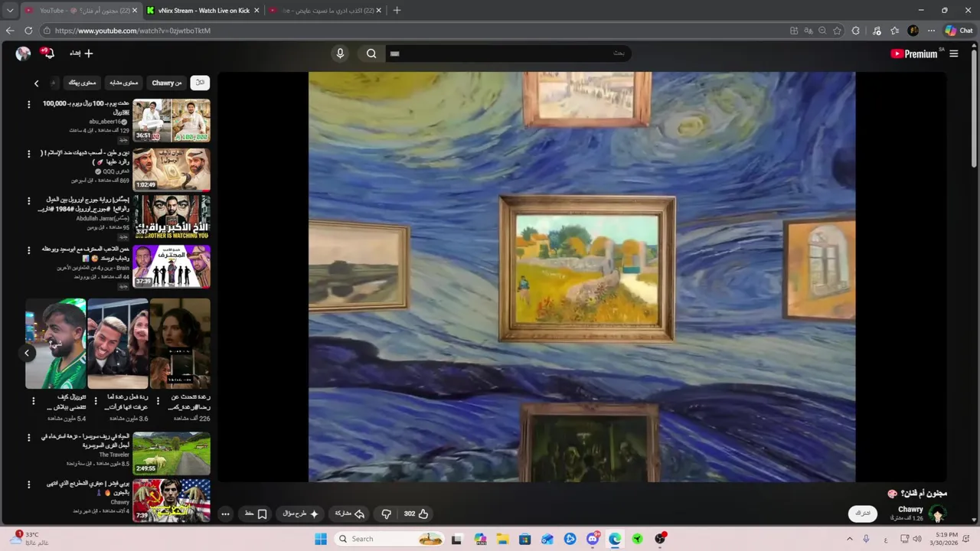Click the YouTube voice search microphone icon
Screen dimensions: 980x551
(340, 54)
